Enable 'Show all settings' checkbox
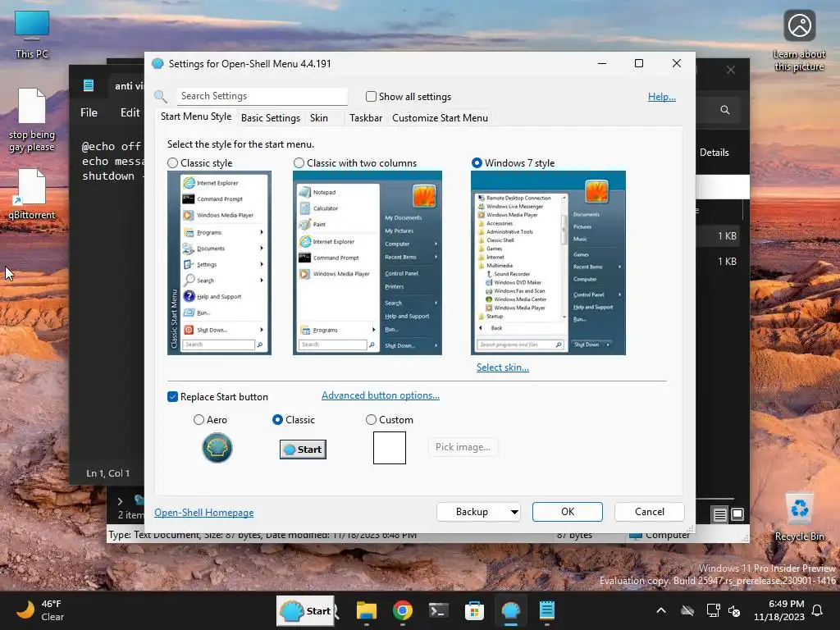The width and height of the screenshot is (840, 630). [371, 97]
